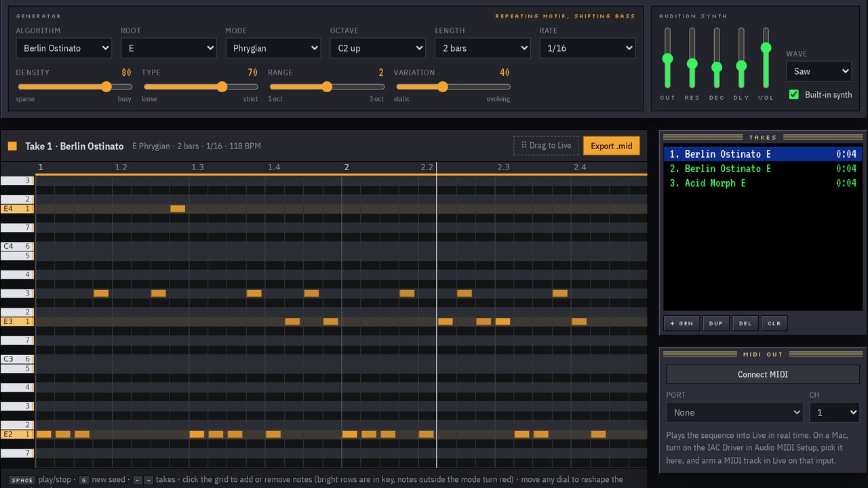The width and height of the screenshot is (868, 488).
Task: Delete the take with the DEL button
Action: pyautogui.click(x=745, y=323)
